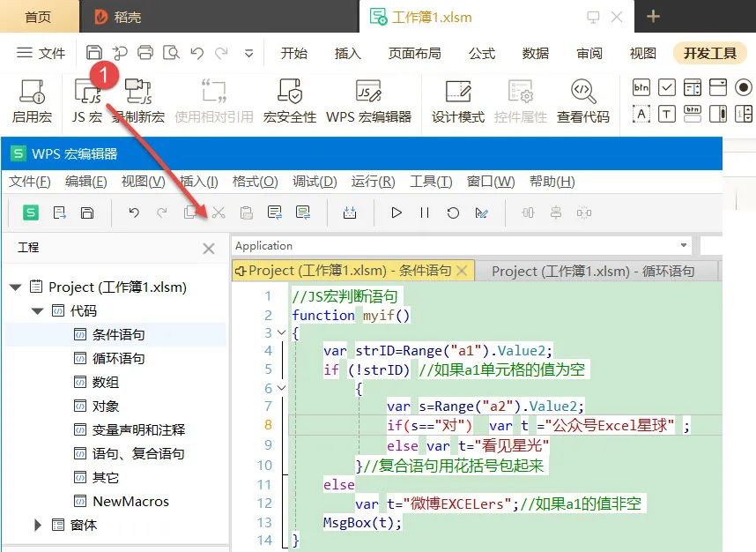Click the undo icon in quick access toolbar
Image resolution: width=756 pixels, height=552 pixels.
click(196, 53)
